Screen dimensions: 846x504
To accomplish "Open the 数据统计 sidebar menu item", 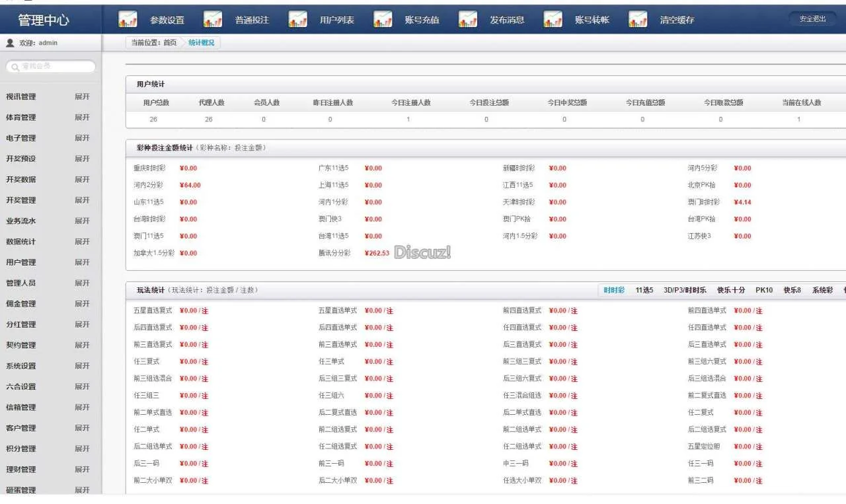I will click(21, 242).
